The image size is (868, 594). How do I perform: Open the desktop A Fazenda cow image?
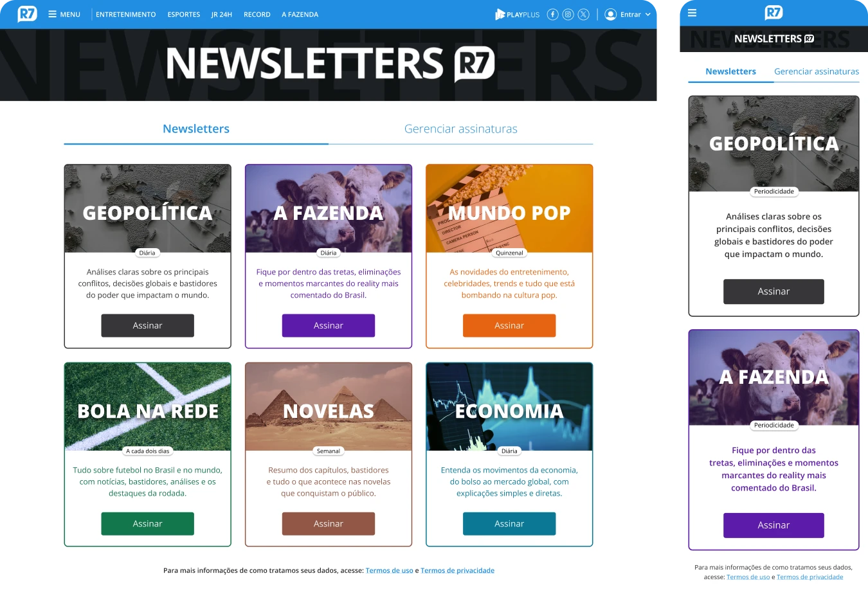tap(328, 208)
